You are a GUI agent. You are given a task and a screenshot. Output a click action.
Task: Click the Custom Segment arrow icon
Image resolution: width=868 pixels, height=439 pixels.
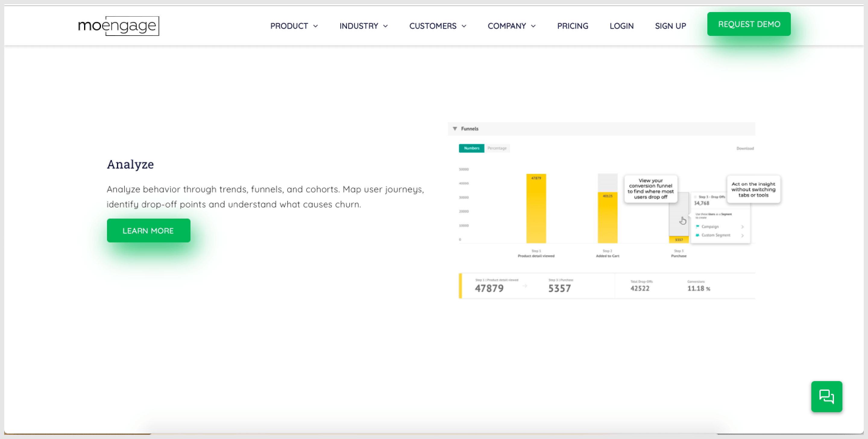tap(745, 235)
